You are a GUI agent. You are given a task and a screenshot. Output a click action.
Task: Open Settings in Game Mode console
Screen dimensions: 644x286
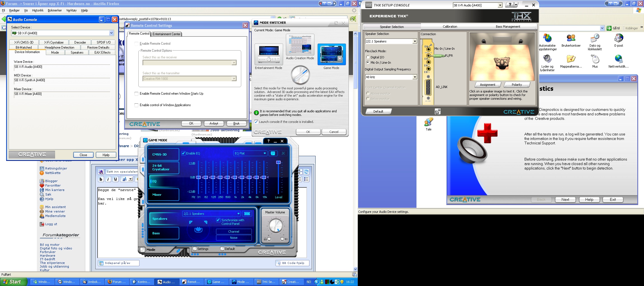200,249
